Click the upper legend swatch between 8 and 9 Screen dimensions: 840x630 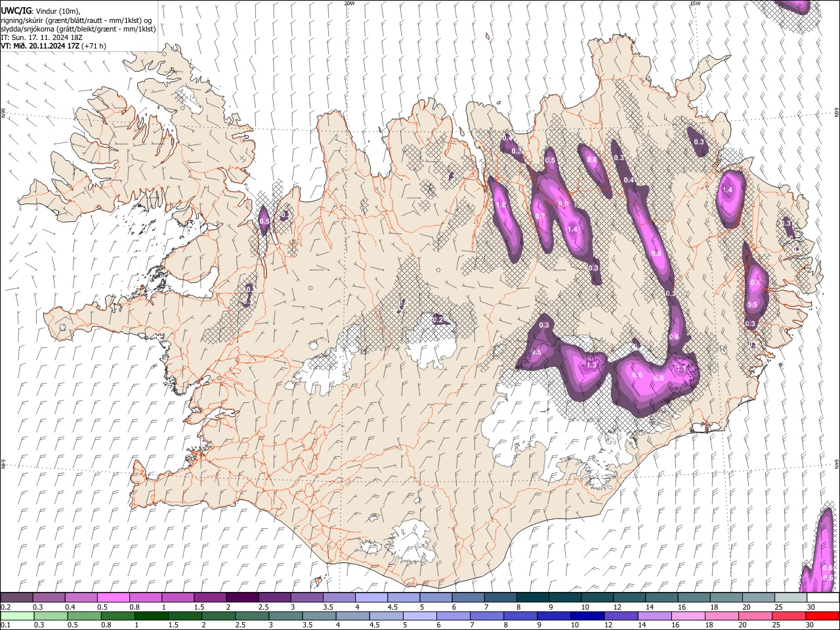[x=533, y=598]
